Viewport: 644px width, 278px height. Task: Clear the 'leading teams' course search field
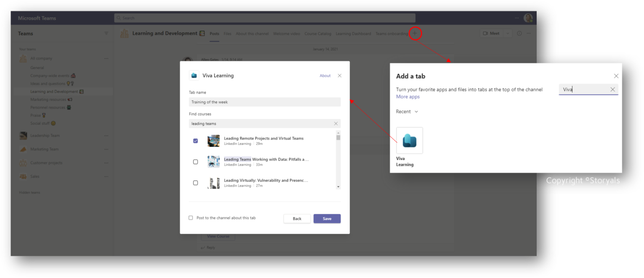pos(335,124)
